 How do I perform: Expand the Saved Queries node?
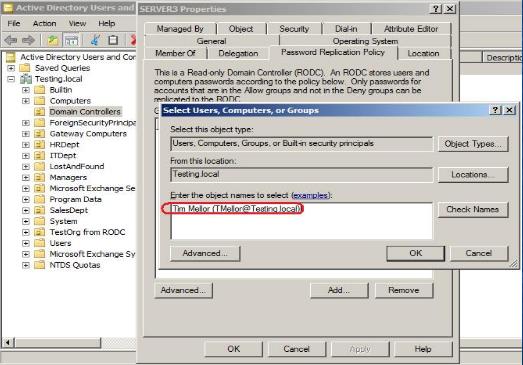[11, 68]
